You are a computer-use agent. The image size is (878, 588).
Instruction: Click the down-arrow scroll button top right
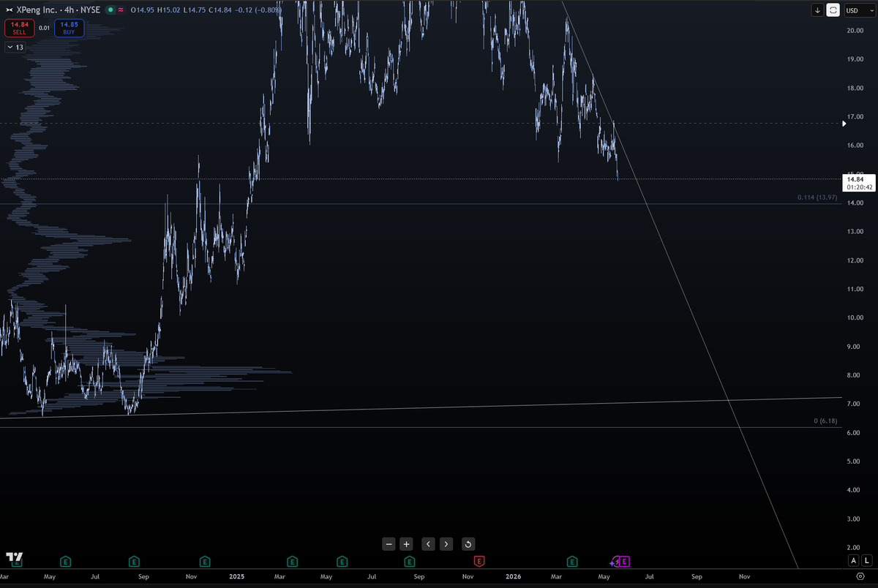tap(817, 10)
